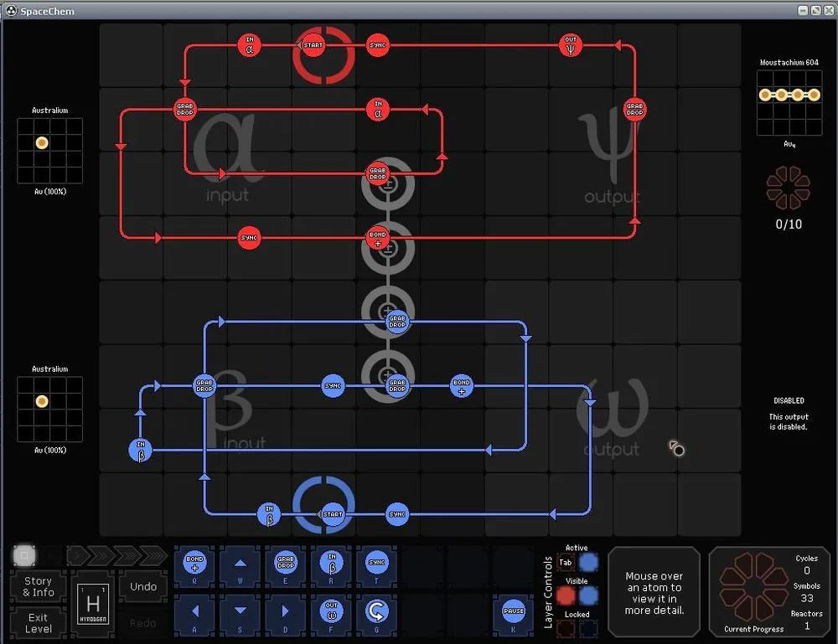Toggle visibility of the red layer
Viewport: 838px width, 644px height.
point(566,595)
